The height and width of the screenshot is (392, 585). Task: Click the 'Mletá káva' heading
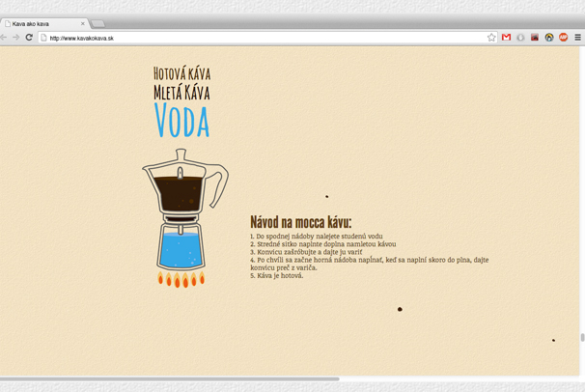tap(181, 93)
